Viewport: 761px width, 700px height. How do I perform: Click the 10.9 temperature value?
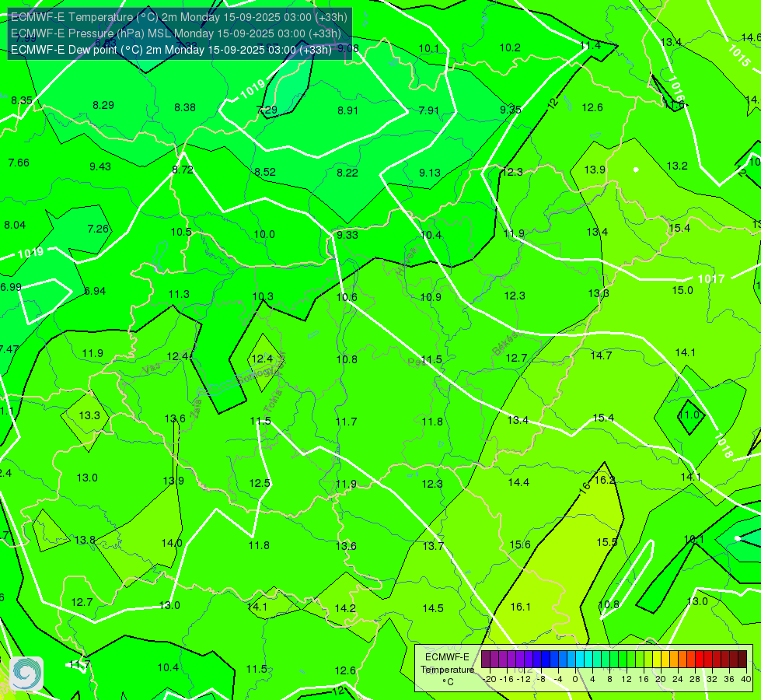(x=431, y=297)
